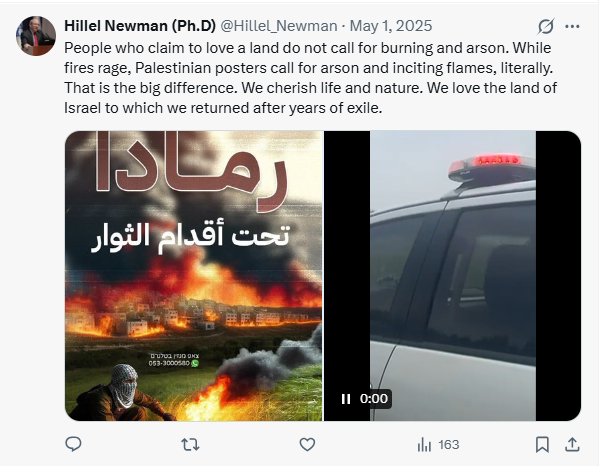Screen dimensions: 600x466
Task: Bookmark this post
Action: coord(542,445)
